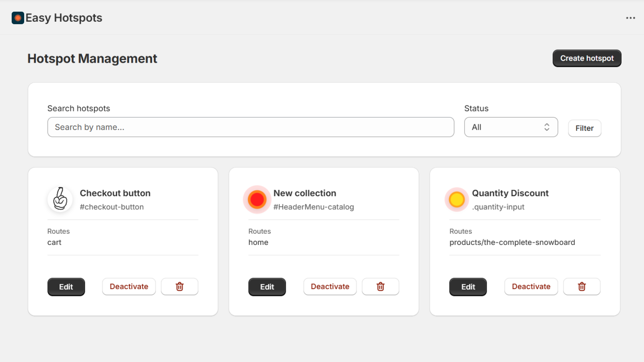This screenshot has width=644, height=362.
Task: Open the Status dropdown set to All
Action: tap(511, 127)
